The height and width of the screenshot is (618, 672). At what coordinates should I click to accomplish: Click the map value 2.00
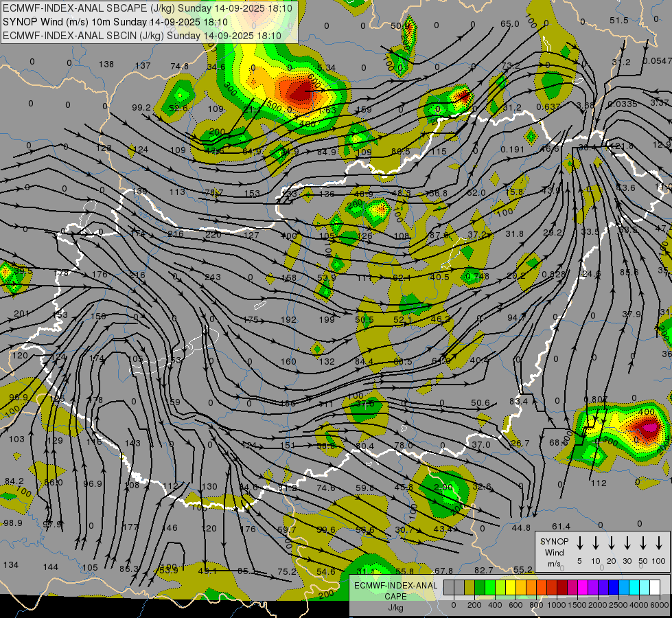(x=443, y=488)
